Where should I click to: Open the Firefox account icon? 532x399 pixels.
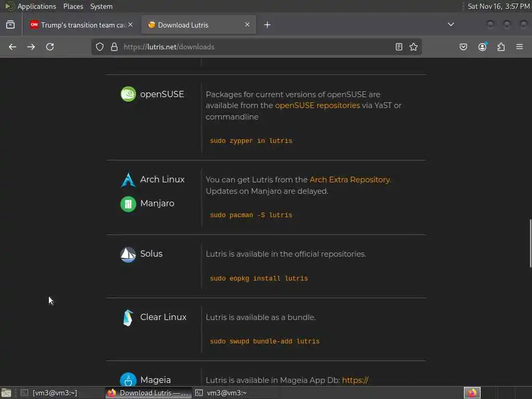[x=482, y=47]
